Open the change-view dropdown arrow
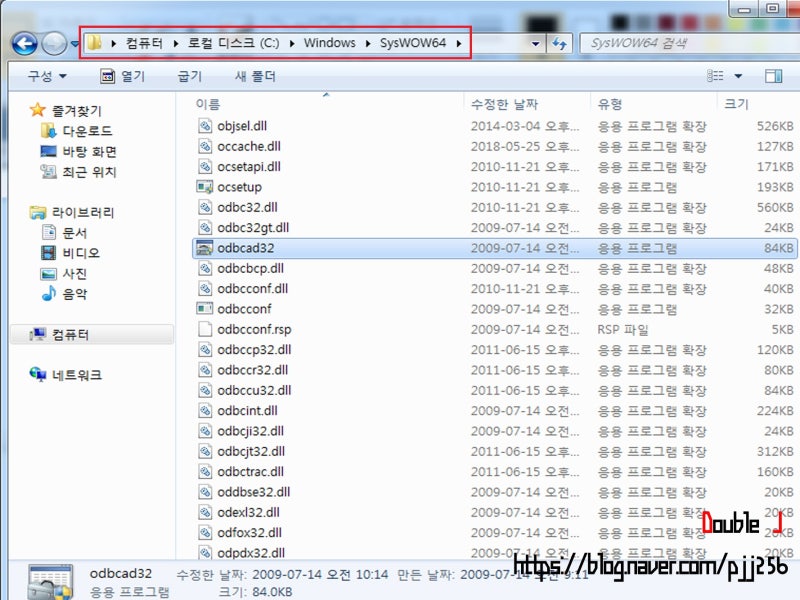800x600 pixels. pos(737,74)
